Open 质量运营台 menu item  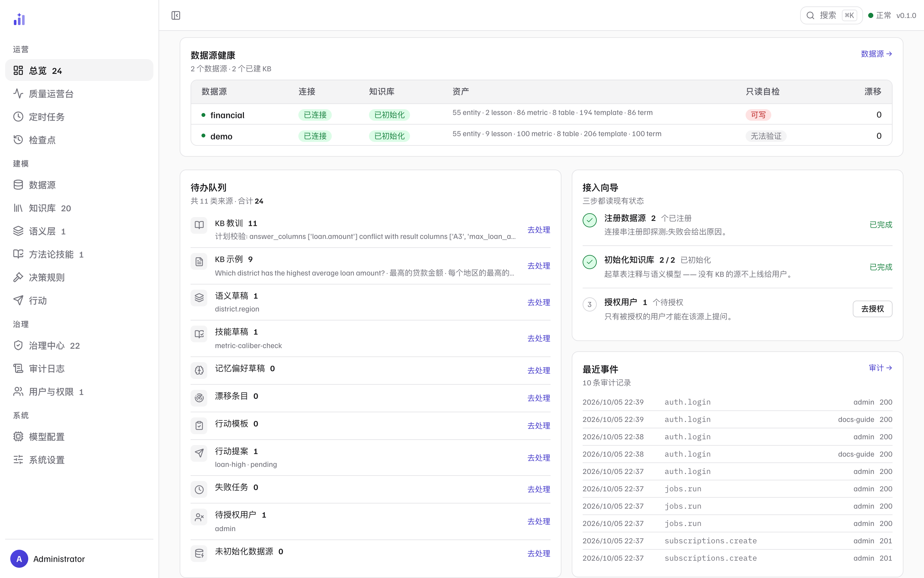[x=79, y=93]
